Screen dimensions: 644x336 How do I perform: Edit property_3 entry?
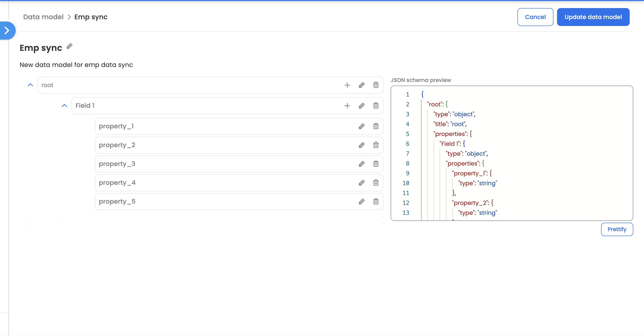point(362,164)
